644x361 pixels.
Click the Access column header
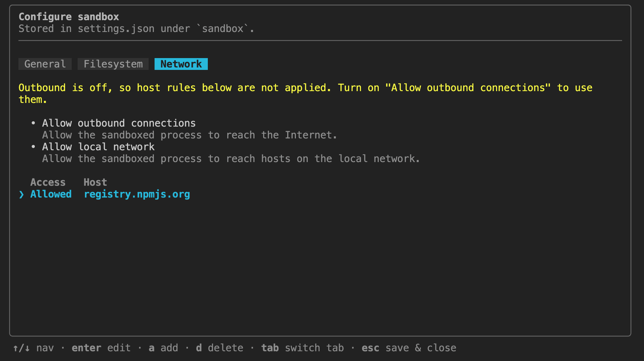[48, 182]
